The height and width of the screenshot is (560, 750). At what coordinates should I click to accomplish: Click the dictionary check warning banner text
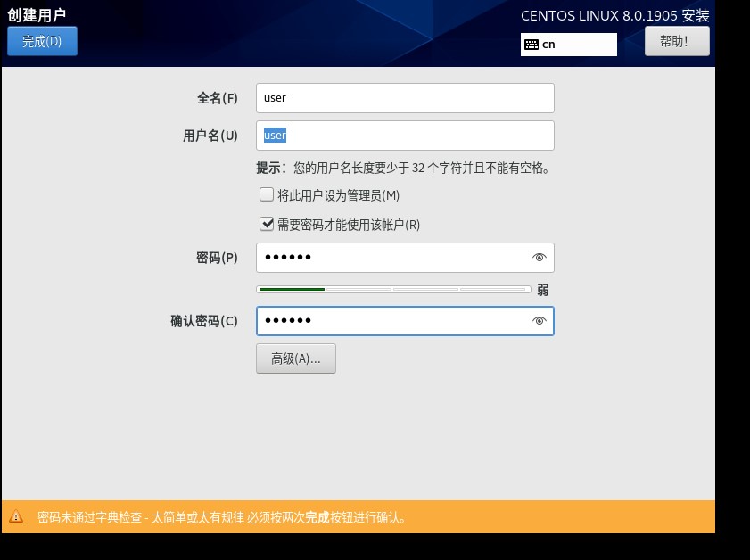[221, 515]
